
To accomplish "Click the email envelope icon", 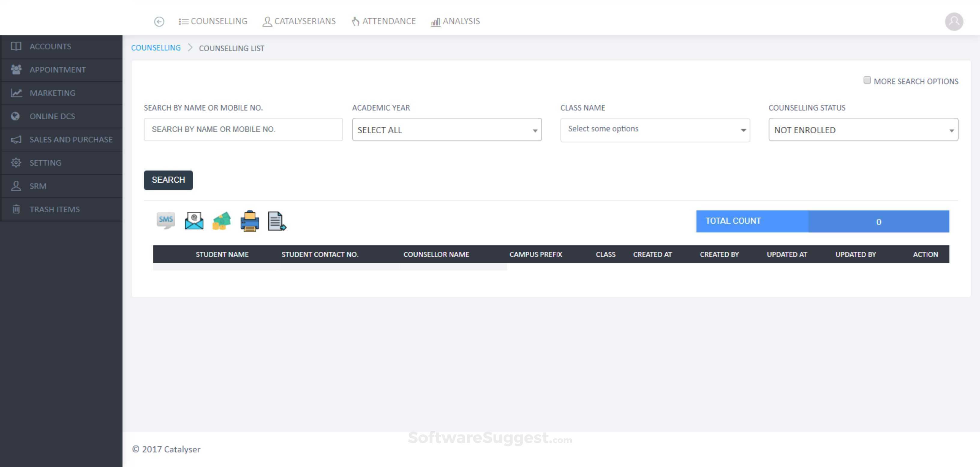I will click(x=194, y=221).
